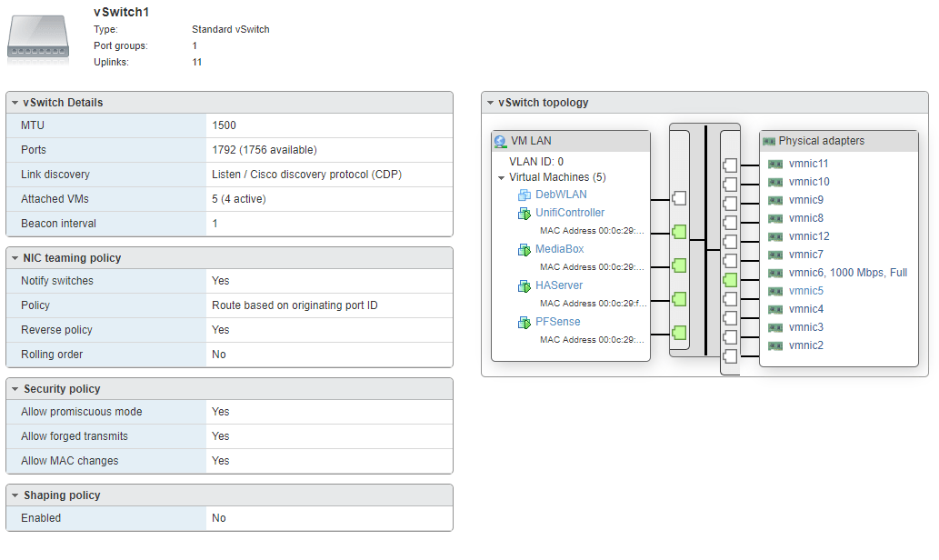Collapse the Virtual Machines (5) tree
Image resolution: width=939 pixels, height=560 pixels.
pyautogui.click(x=501, y=176)
